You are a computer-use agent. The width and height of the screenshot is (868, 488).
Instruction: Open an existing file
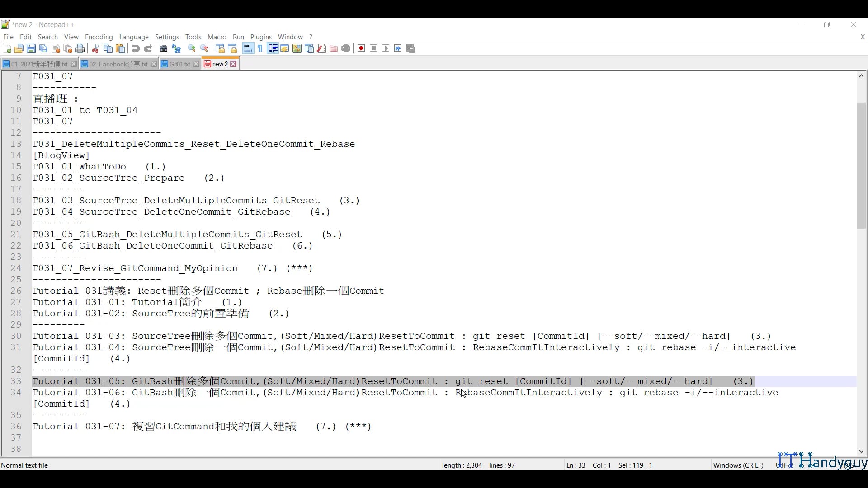coord(19,48)
